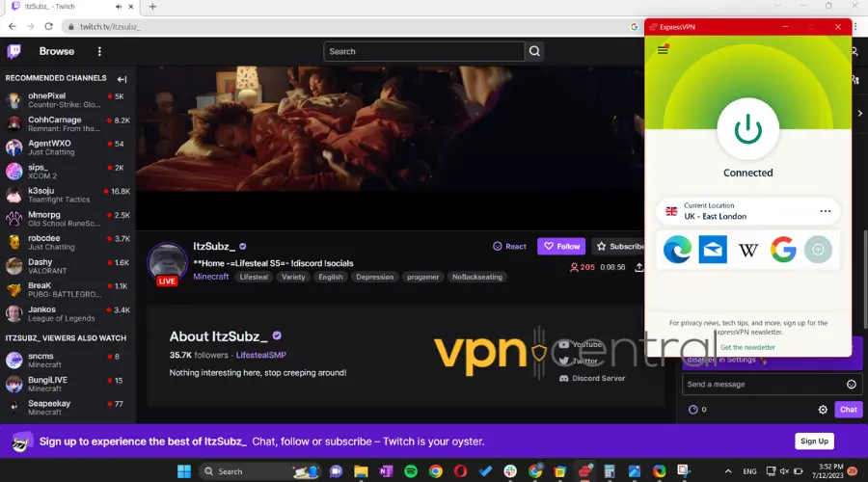Open the channel points icon

click(x=693, y=410)
